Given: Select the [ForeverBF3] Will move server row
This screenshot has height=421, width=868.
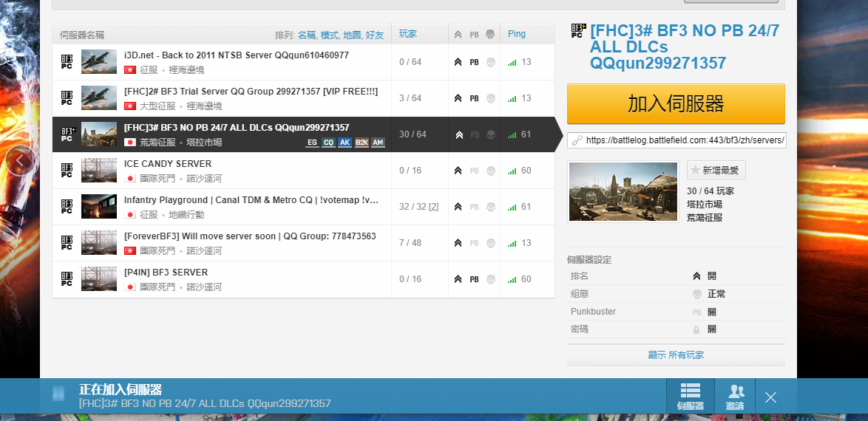Looking at the screenshot, I should pos(303,243).
